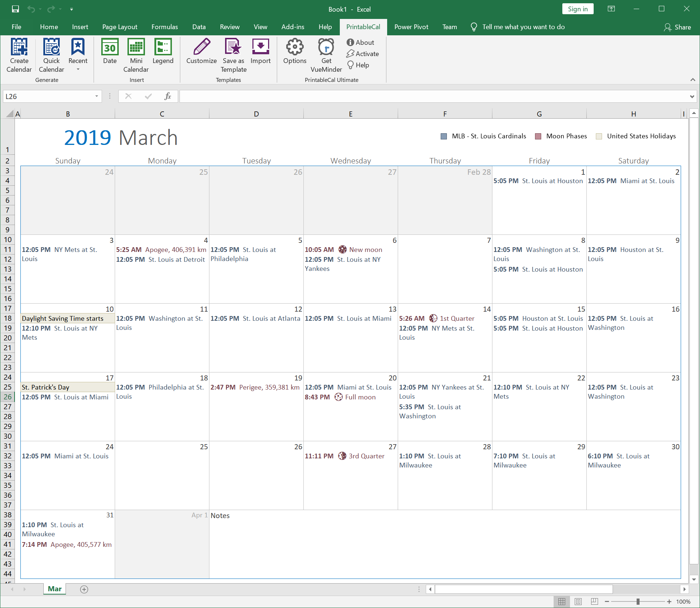Open the Formulas tab
This screenshot has width=700, height=608.
pyautogui.click(x=165, y=27)
